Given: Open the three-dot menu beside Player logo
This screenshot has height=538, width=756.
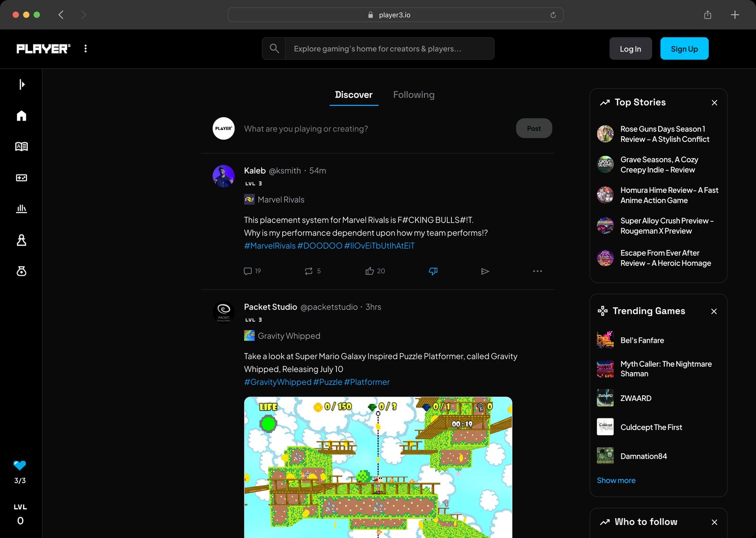Looking at the screenshot, I should click(x=86, y=49).
